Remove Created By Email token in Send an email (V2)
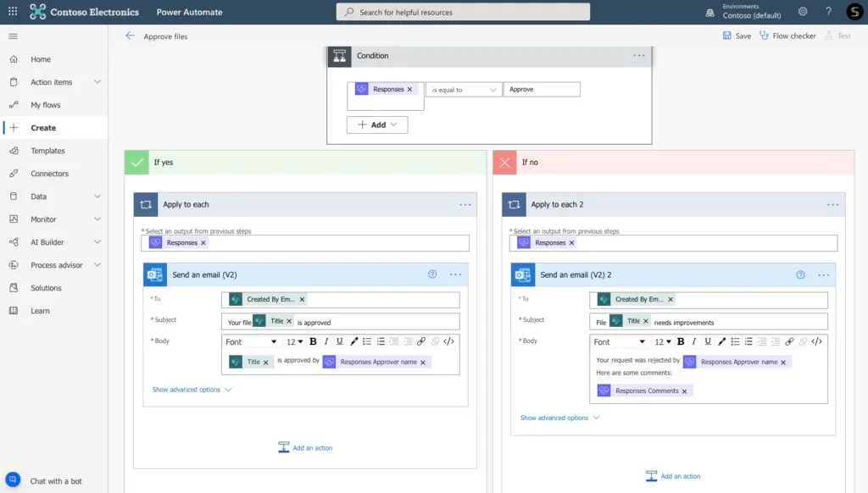The height and width of the screenshot is (493, 868). pyautogui.click(x=303, y=299)
